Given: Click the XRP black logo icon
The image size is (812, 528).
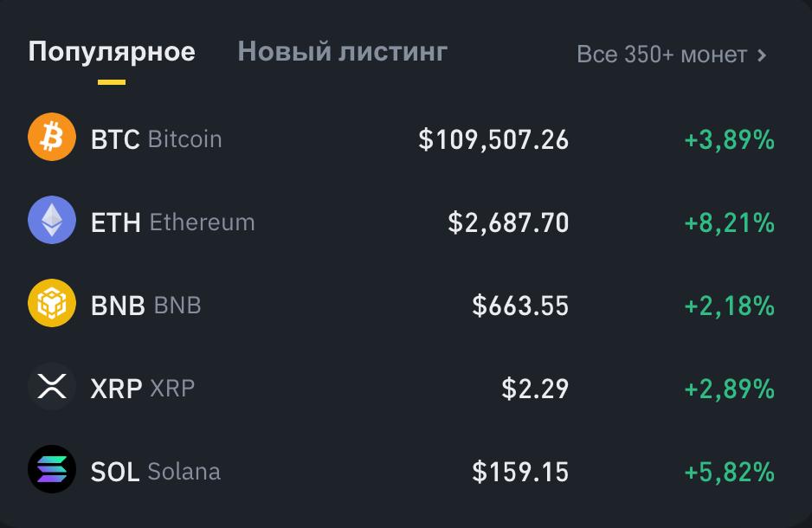Looking at the screenshot, I should pos(52,388).
